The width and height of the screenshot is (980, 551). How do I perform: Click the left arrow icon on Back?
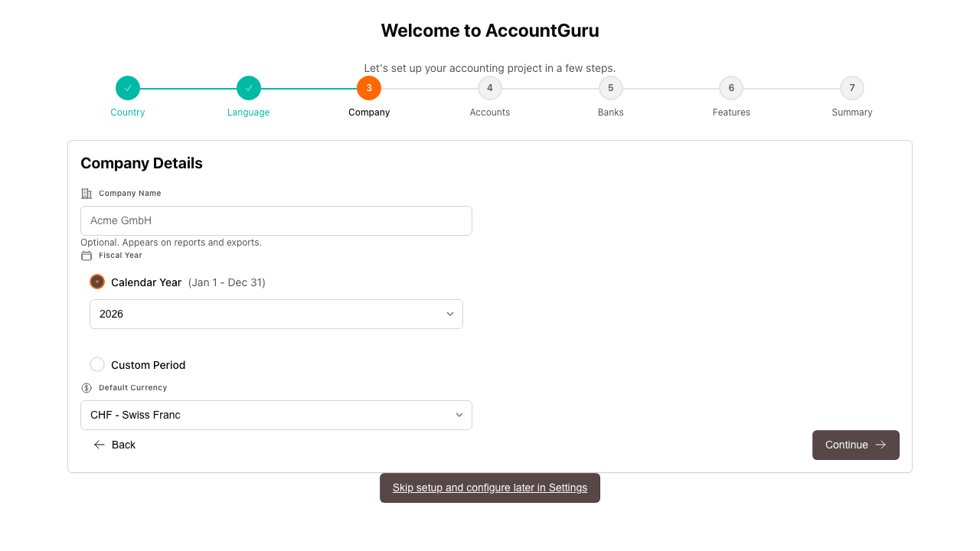[x=100, y=445]
